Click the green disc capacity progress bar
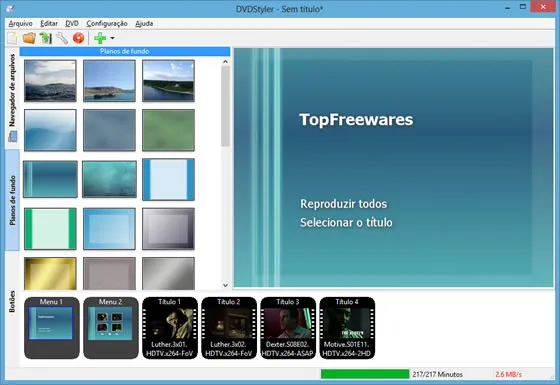560x385 pixels. click(365, 374)
